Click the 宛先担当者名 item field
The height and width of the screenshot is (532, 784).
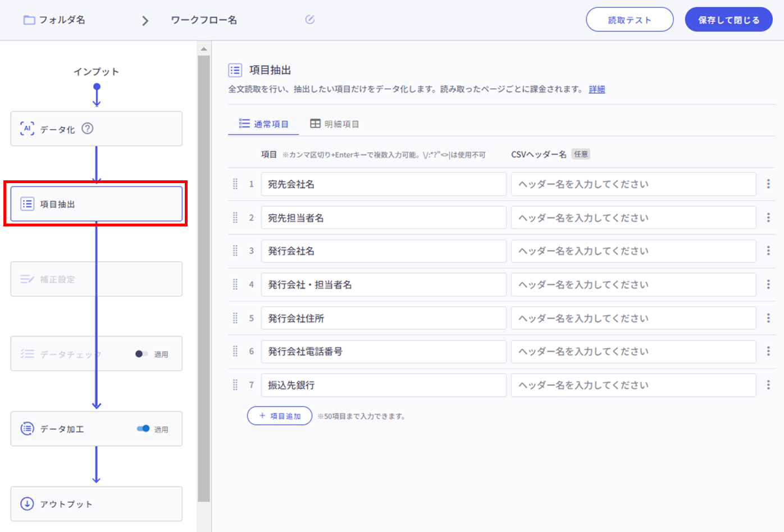[x=384, y=217]
